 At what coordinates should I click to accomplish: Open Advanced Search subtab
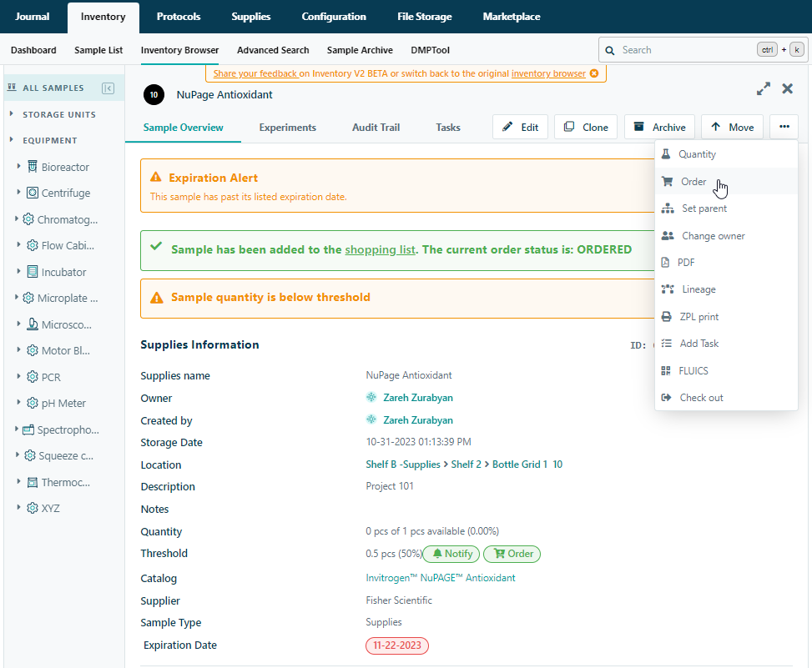tap(273, 50)
